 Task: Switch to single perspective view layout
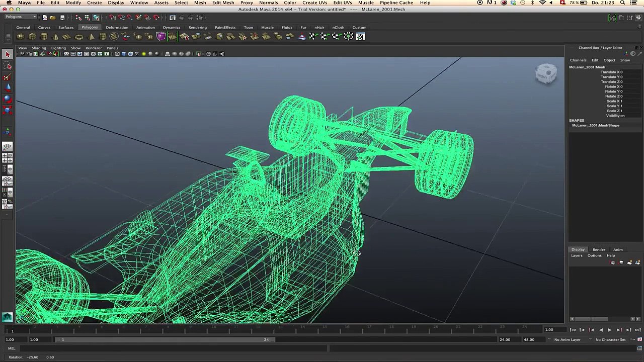pyautogui.click(x=8, y=146)
